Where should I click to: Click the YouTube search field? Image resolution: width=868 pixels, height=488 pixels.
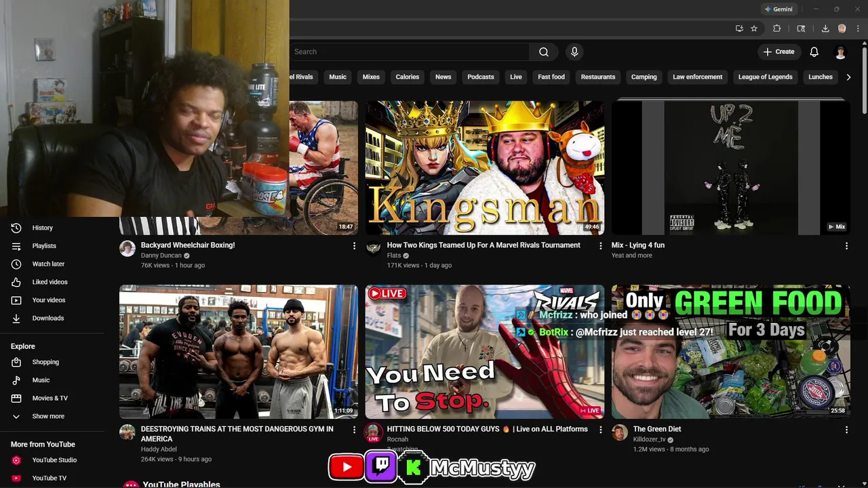coord(409,52)
